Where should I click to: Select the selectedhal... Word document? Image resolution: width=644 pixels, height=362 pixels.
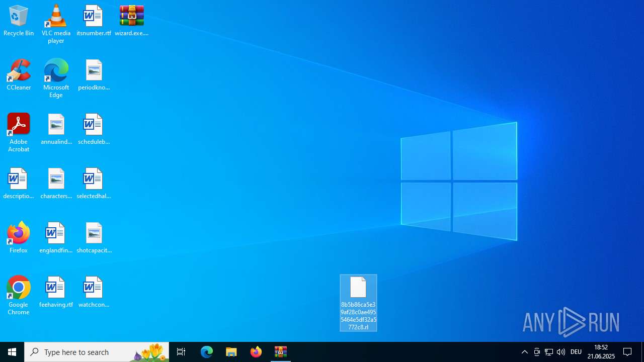tap(94, 184)
